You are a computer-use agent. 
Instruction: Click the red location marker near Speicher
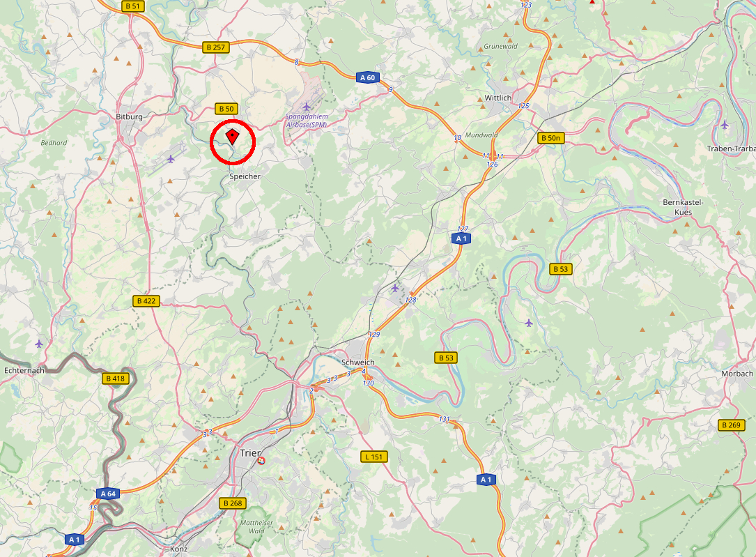point(233,137)
